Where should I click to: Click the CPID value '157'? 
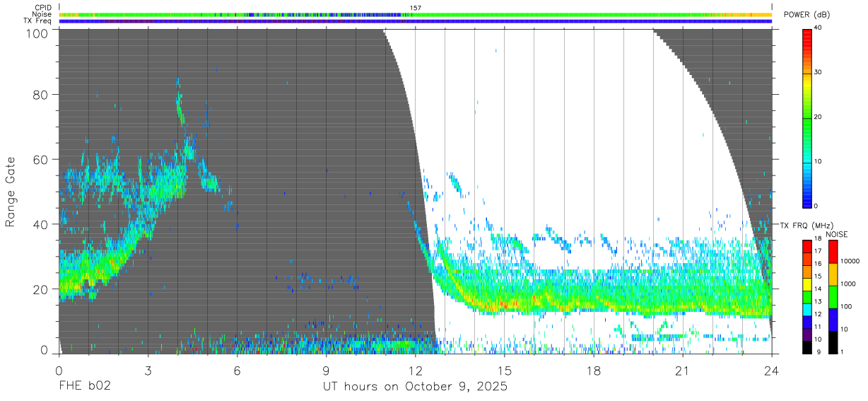[x=416, y=8]
